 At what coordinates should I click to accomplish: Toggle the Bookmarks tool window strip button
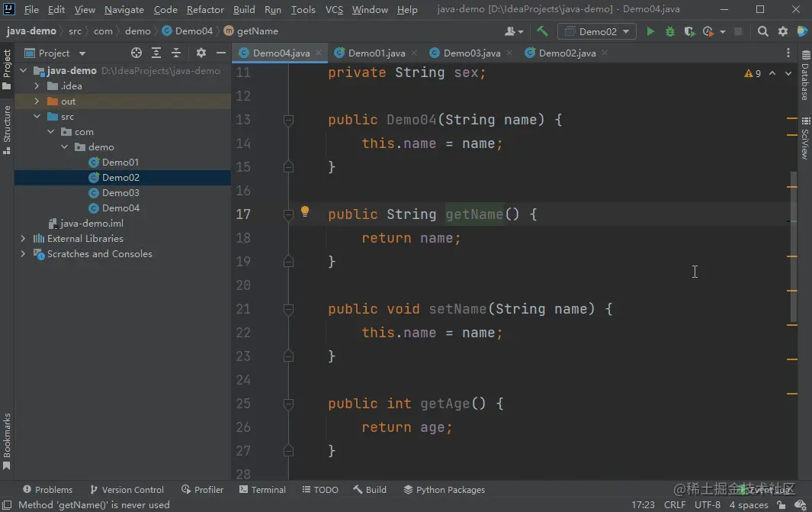pyautogui.click(x=7, y=442)
